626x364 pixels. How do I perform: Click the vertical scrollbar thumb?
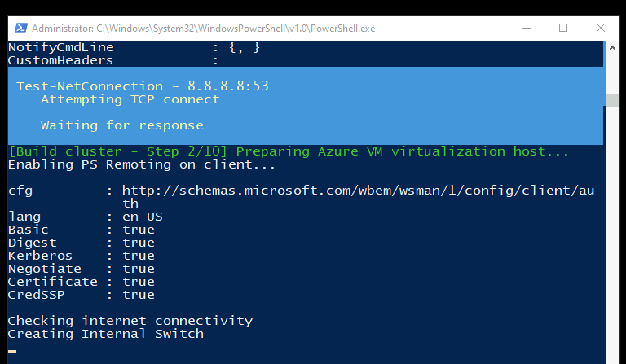tap(612, 100)
